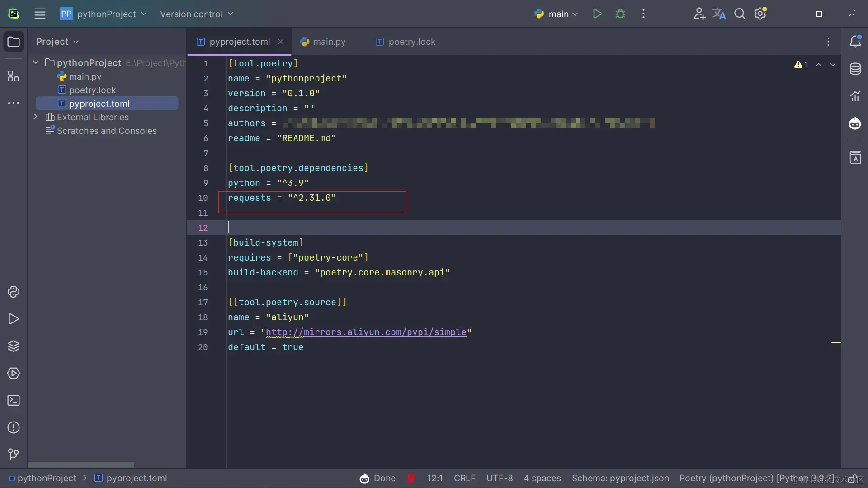Open the SciView chart tool window
The image size is (868, 488).
(855, 96)
